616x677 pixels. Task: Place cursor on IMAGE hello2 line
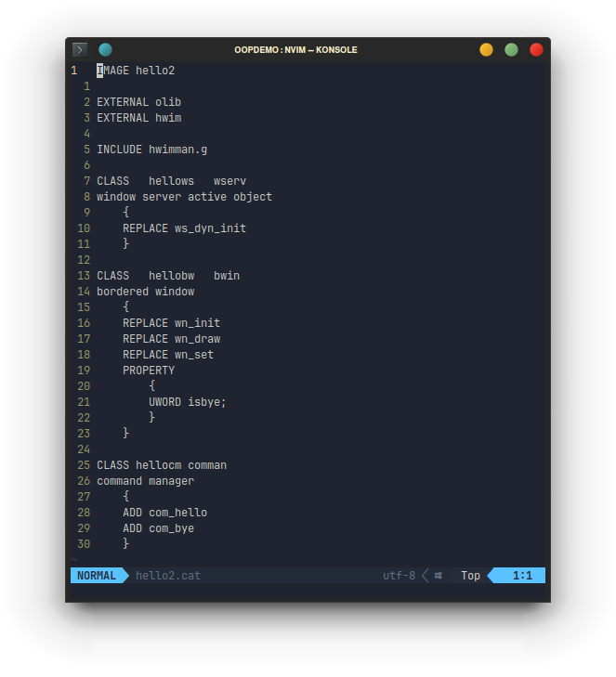coord(136,71)
